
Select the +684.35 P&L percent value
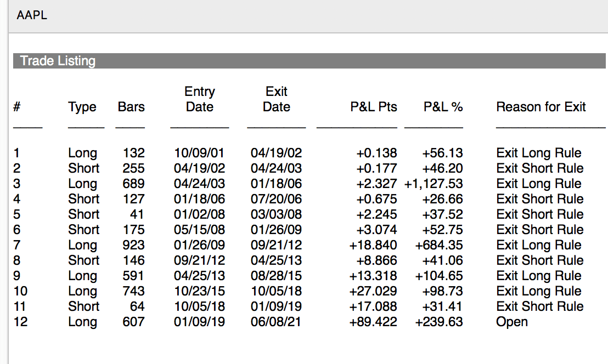point(439,245)
